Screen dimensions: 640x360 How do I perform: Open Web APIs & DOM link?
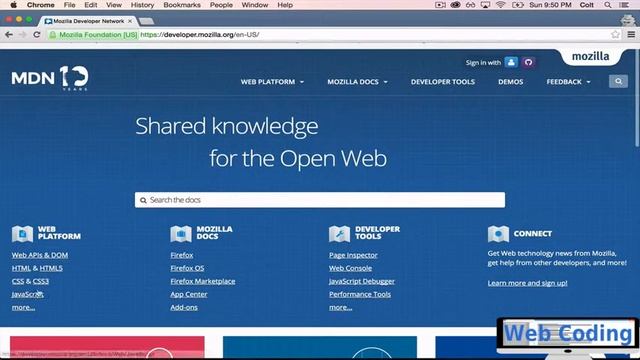40,255
